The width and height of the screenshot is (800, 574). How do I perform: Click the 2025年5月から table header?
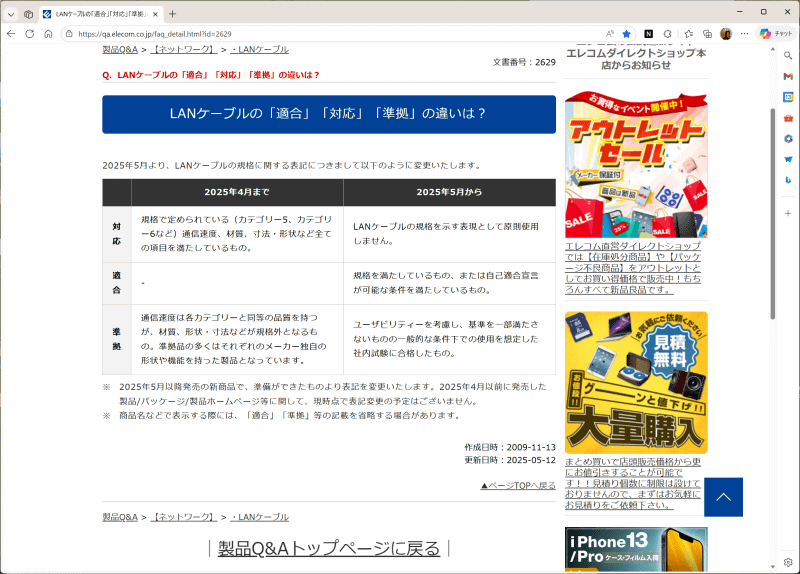tap(449, 192)
